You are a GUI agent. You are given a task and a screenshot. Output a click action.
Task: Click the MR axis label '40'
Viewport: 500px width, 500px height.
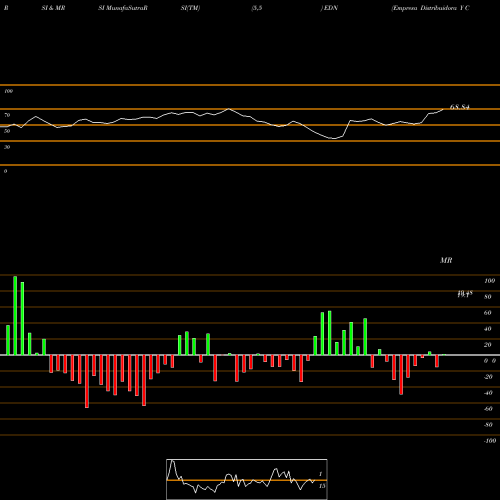[x=488, y=329]
